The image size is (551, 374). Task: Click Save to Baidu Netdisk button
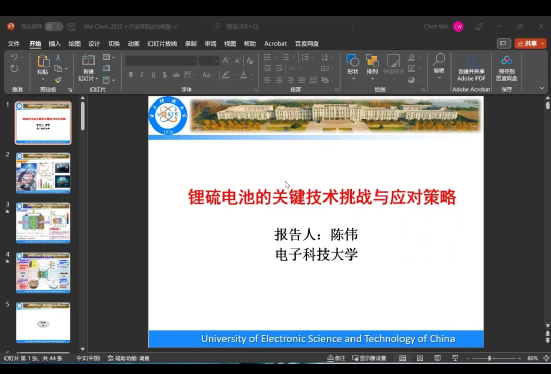(x=506, y=68)
